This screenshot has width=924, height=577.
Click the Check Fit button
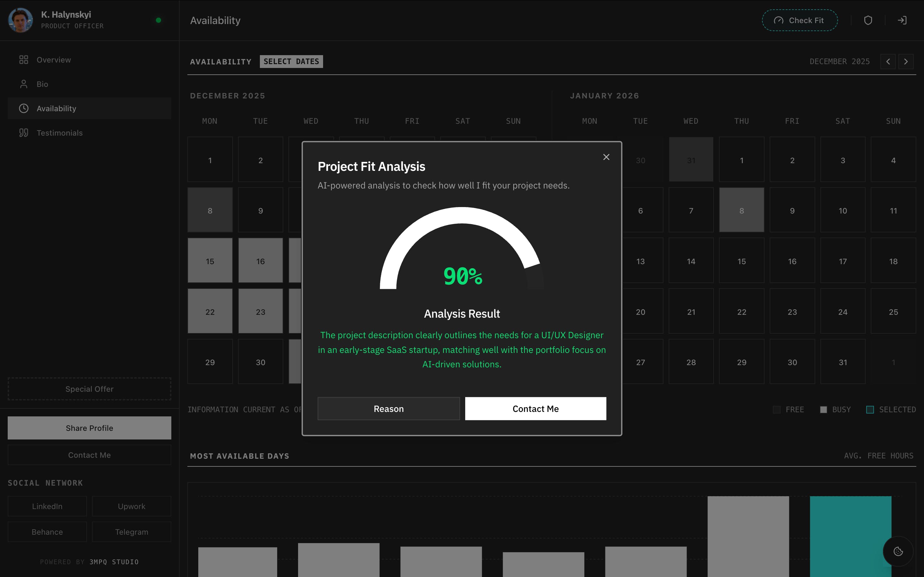pyautogui.click(x=800, y=20)
